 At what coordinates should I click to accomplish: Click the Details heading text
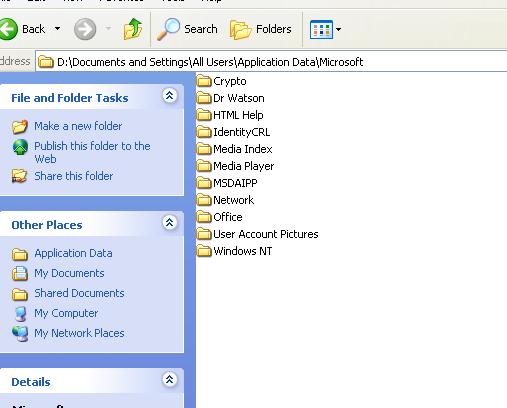[31, 382]
